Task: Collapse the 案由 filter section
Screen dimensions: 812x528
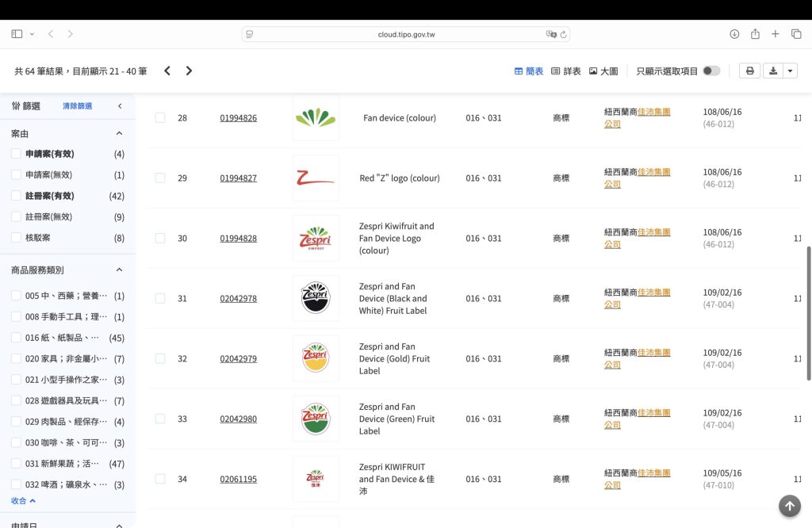Action: (x=120, y=133)
